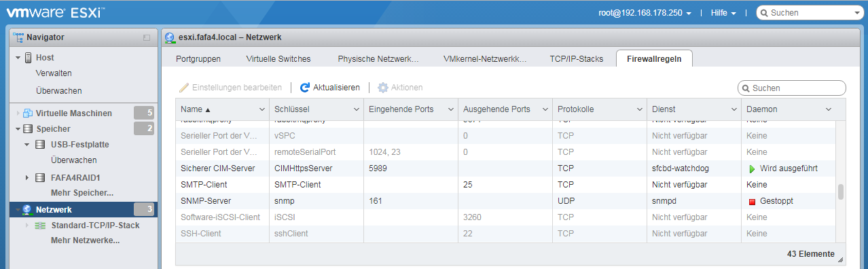
Task: Click the Standard-TCP/IP-Stack icon
Action: click(x=40, y=225)
